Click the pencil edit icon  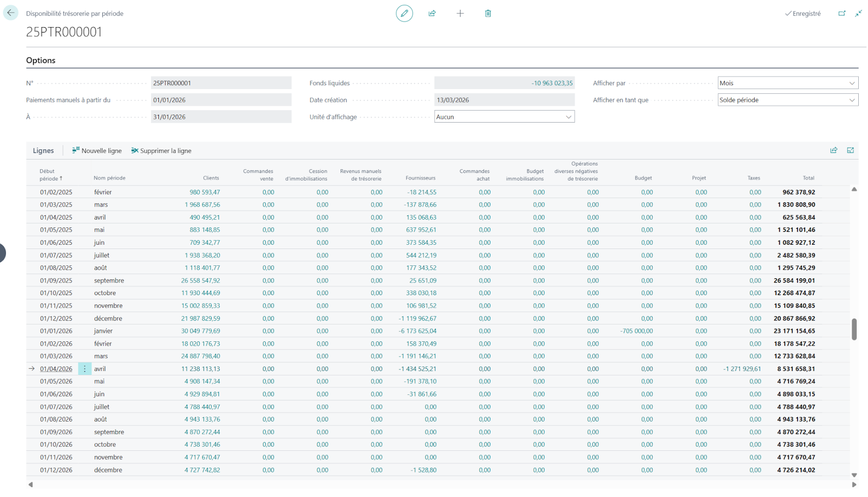click(404, 14)
